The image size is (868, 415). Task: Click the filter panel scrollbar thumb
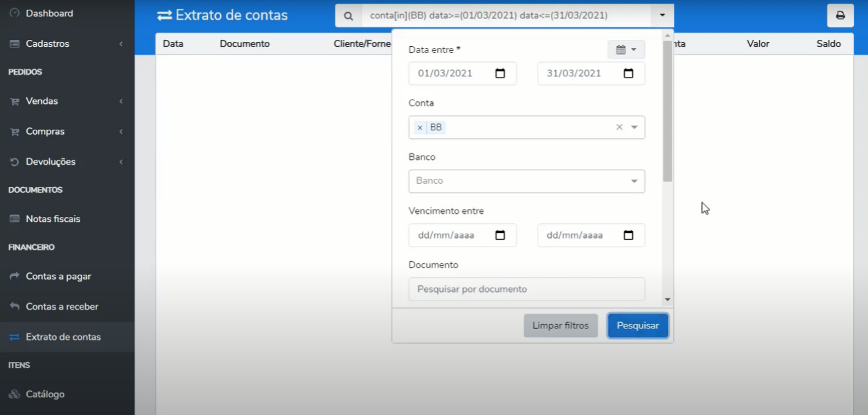click(668, 111)
